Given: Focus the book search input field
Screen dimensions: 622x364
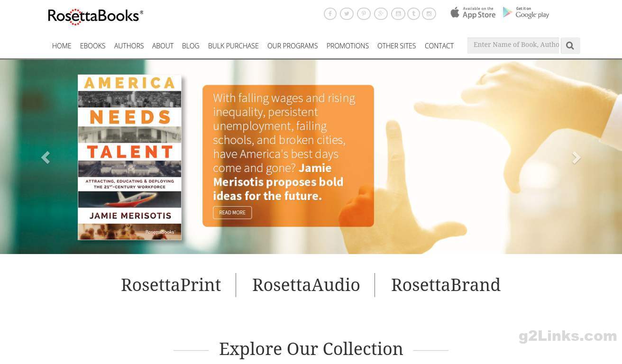Looking at the screenshot, I should [x=513, y=45].
